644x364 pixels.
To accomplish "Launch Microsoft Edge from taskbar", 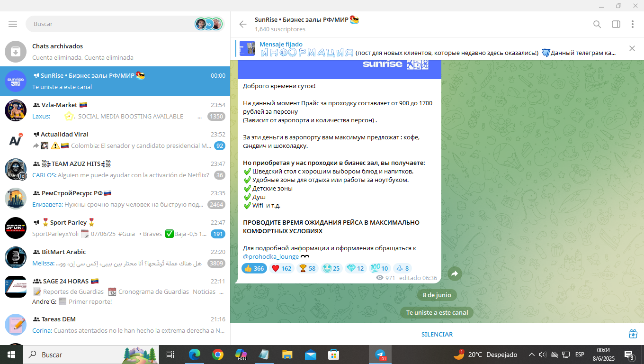I will (195, 355).
